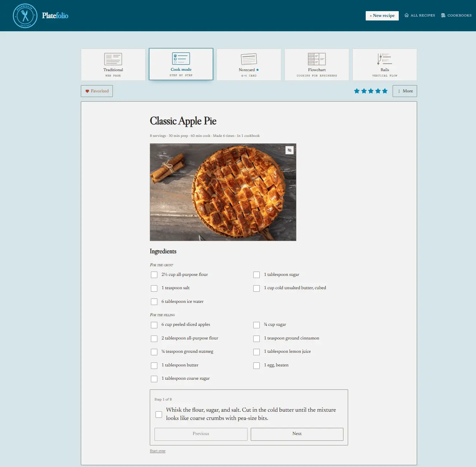Viewport: 476px width, 467px height.
Task: Check the 6 tablespoon ice water box
Action: pyautogui.click(x=154, y=302)
